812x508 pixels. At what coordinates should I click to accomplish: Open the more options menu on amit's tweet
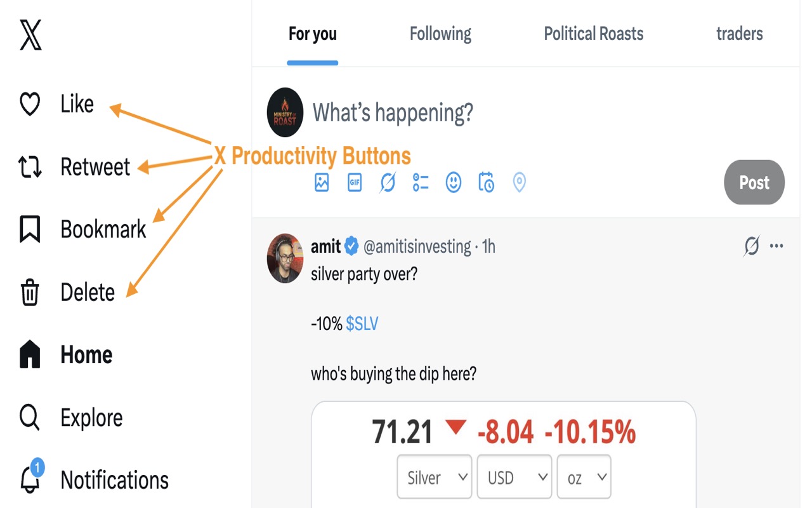(776, 246)
